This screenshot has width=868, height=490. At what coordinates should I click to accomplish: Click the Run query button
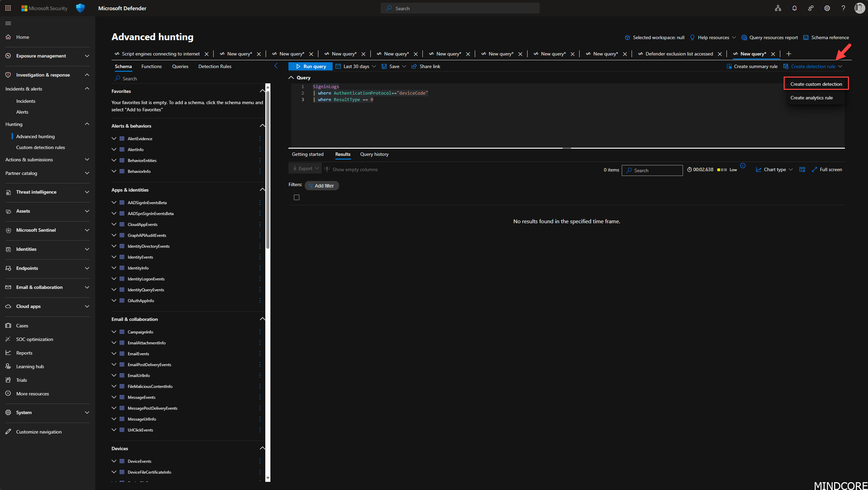(311, 66)
